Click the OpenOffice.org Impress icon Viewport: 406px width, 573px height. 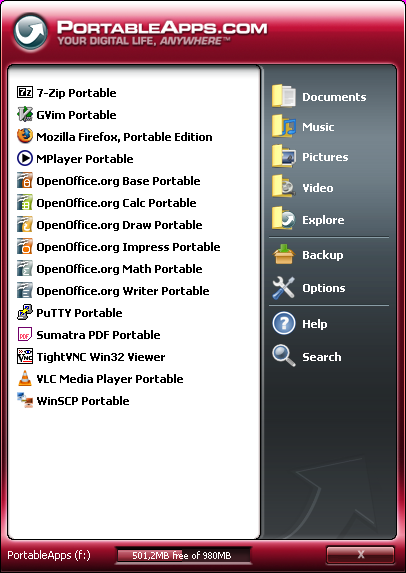25,246
